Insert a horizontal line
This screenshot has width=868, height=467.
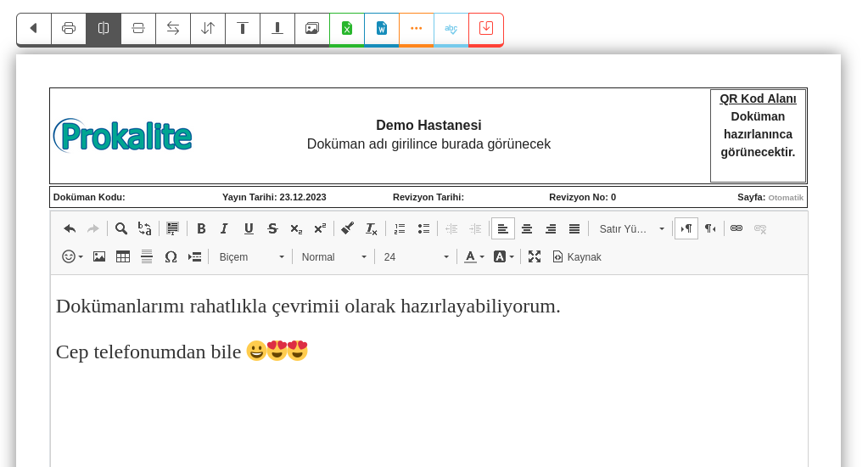tap(147, 256)
